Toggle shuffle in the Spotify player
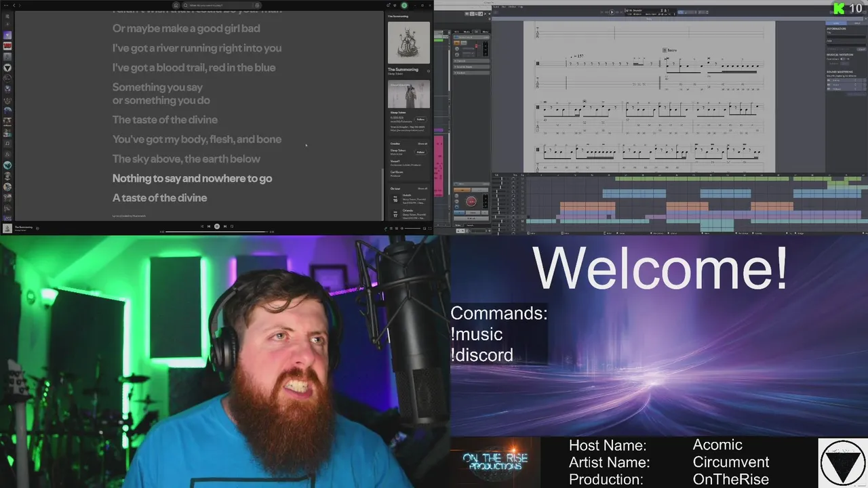Screen dimensions: 868x488 pyautogui.click(x=201, y=226)
